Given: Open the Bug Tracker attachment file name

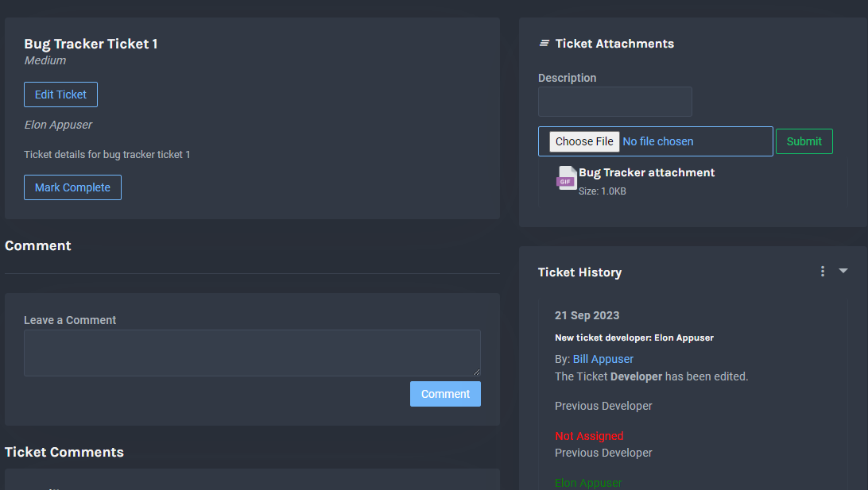Looking at the screenshot, I should (x=646, y=172).
